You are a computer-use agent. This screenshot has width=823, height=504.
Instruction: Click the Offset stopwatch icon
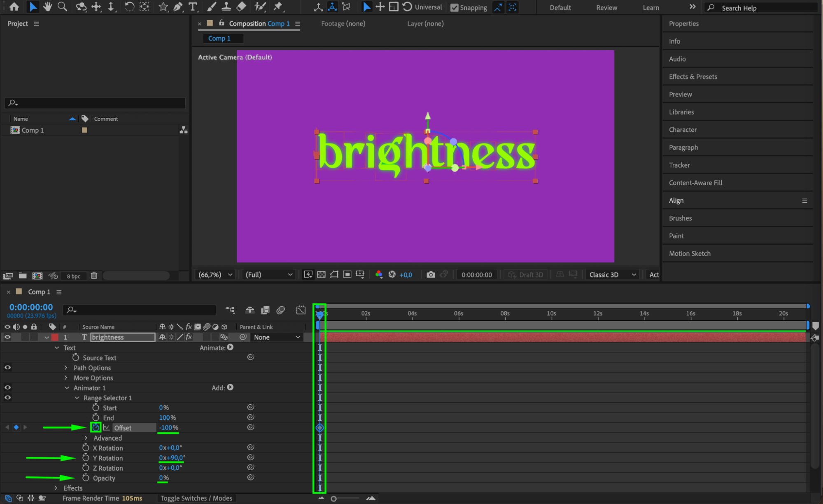tap(96, 427)
